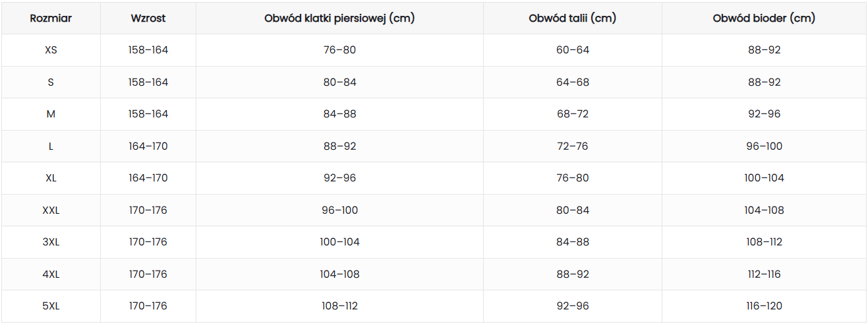The image size is (868, 324).
Task: Click chest value 108–112
Action: [339, 306]
